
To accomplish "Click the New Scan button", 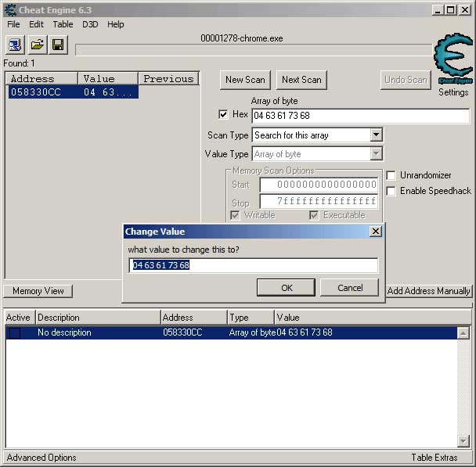I will pyautogui.click(x=245, y=80).
